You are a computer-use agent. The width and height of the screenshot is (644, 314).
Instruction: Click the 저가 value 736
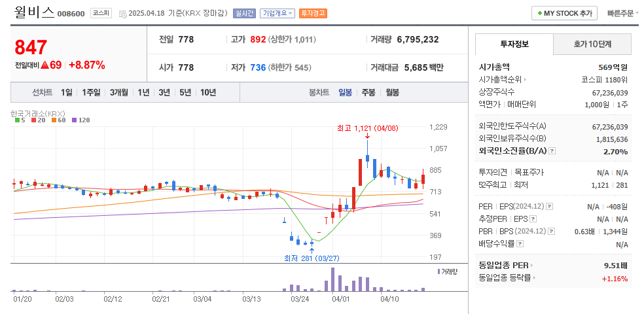pyautogui.click(x=259, y=67)
